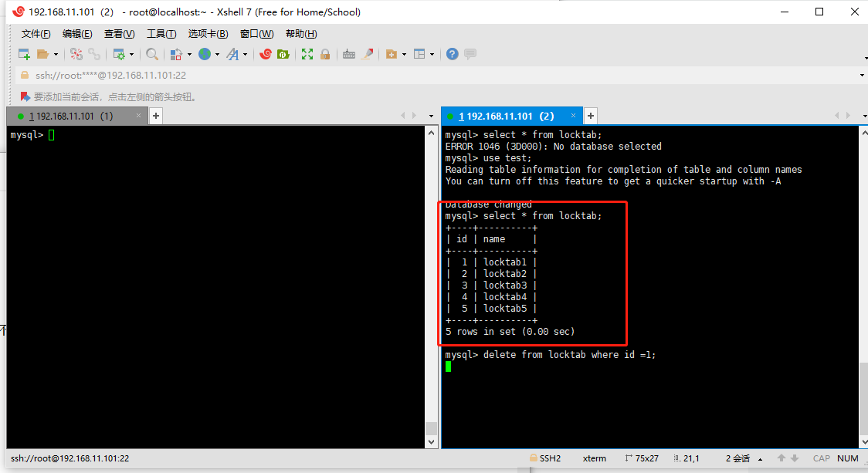
Task: Launch Xftp with the red swirl icon
Action: coord(266,54)
